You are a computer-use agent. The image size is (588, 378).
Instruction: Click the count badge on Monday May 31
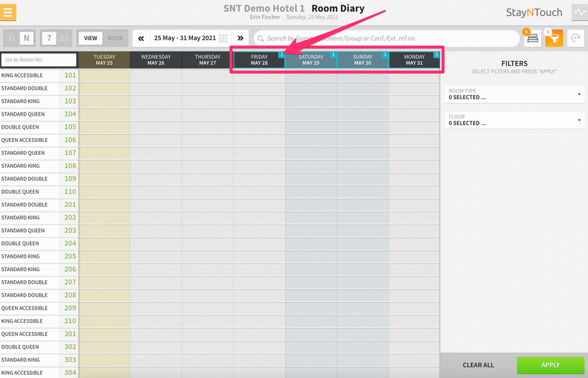point(437,55)
